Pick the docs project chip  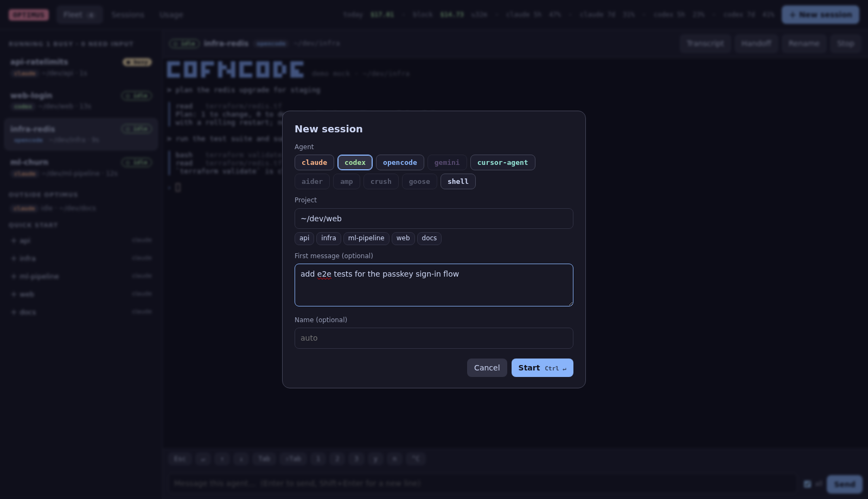pyautogui.click(x=429, y=239)
